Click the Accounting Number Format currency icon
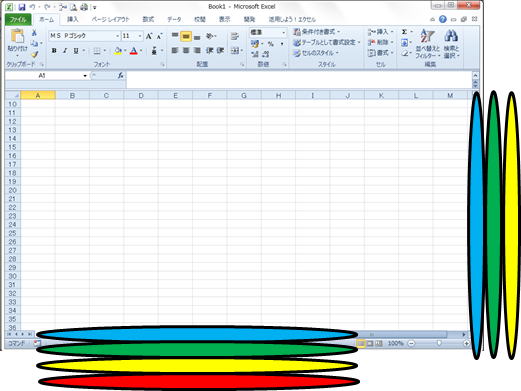This screenshot has height=391, width=521. 255,44
